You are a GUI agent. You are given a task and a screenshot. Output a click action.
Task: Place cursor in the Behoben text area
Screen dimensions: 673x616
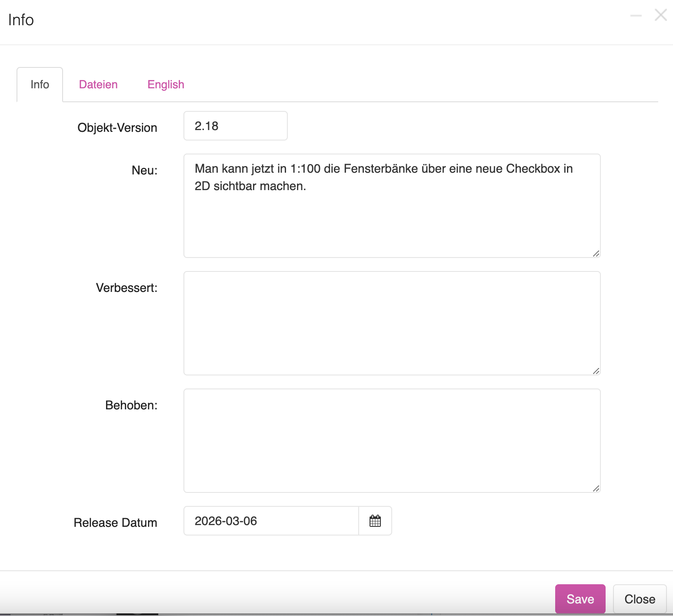[x=391, y=441]
